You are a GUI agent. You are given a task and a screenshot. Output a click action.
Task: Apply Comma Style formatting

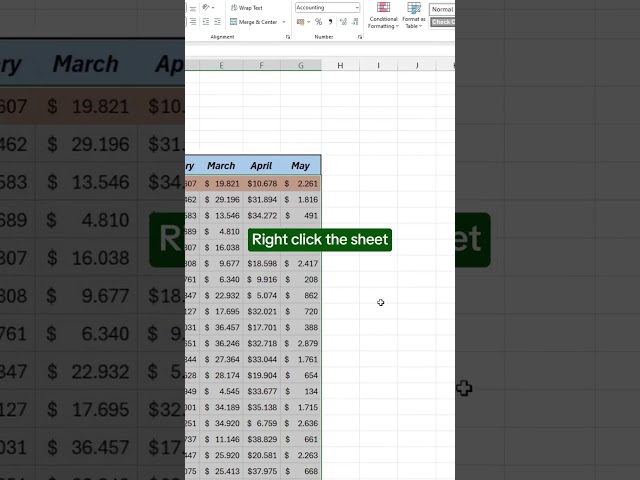click(x=330, y=22)
